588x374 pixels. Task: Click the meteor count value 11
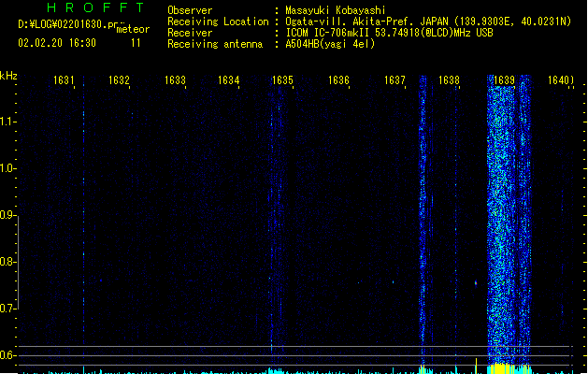coord(136,43)
